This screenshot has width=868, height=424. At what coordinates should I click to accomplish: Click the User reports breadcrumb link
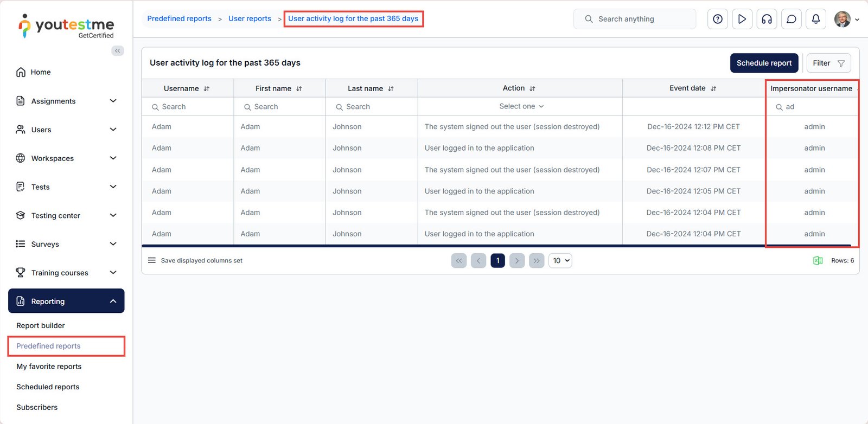[x=250, y=18]
